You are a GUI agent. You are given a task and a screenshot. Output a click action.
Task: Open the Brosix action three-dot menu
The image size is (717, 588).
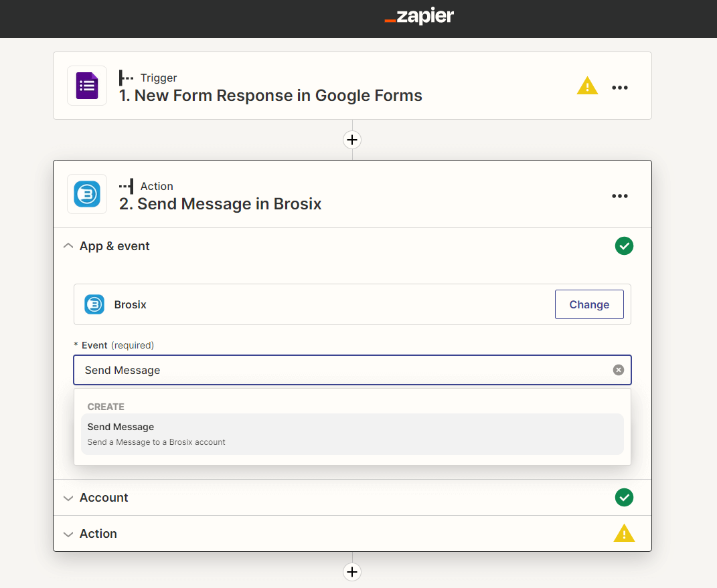click(620, 195)
